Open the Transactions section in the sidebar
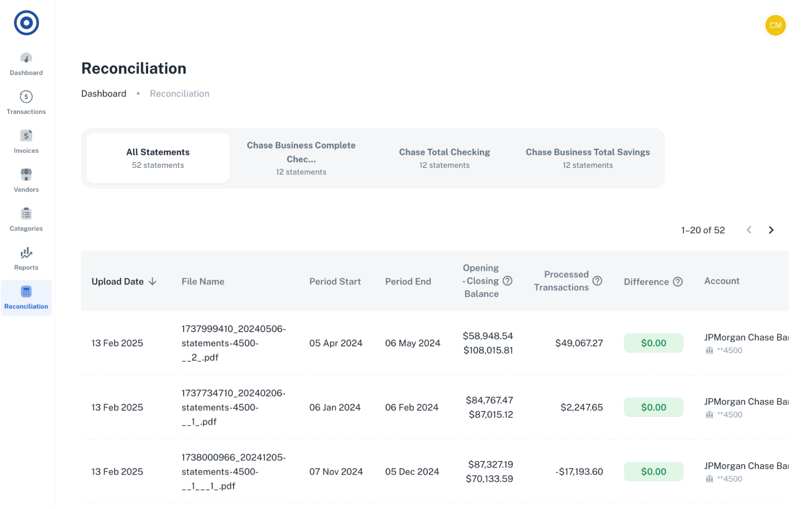 tap(26, 102)
